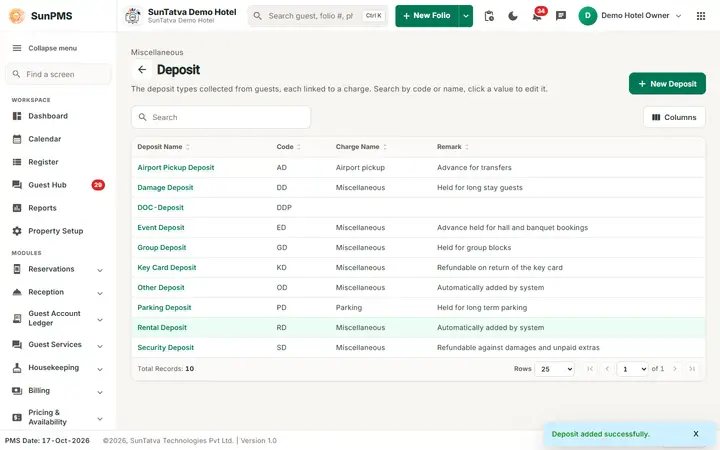
Task: Focus the Find a screen field
Action: pos(58,74)
